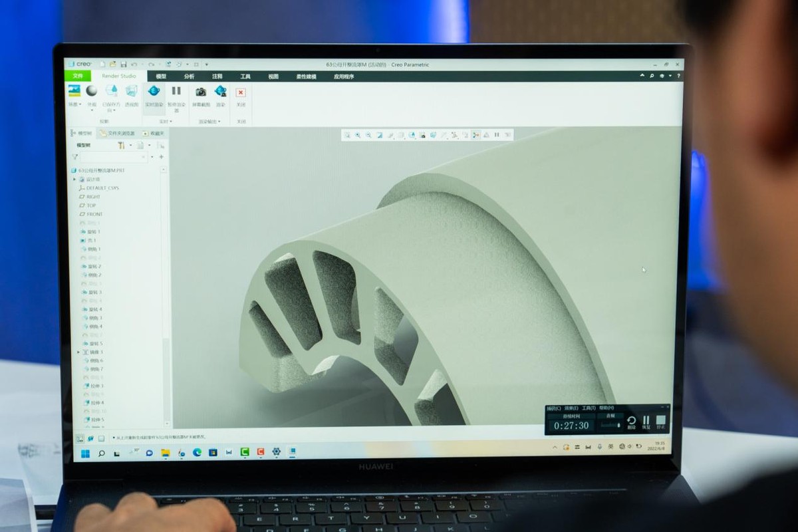The height and width of the screenshot is (532, 798).
Task: Open the Microsoft Edge icon on taskbar
Action: click(x=197, y=453)
